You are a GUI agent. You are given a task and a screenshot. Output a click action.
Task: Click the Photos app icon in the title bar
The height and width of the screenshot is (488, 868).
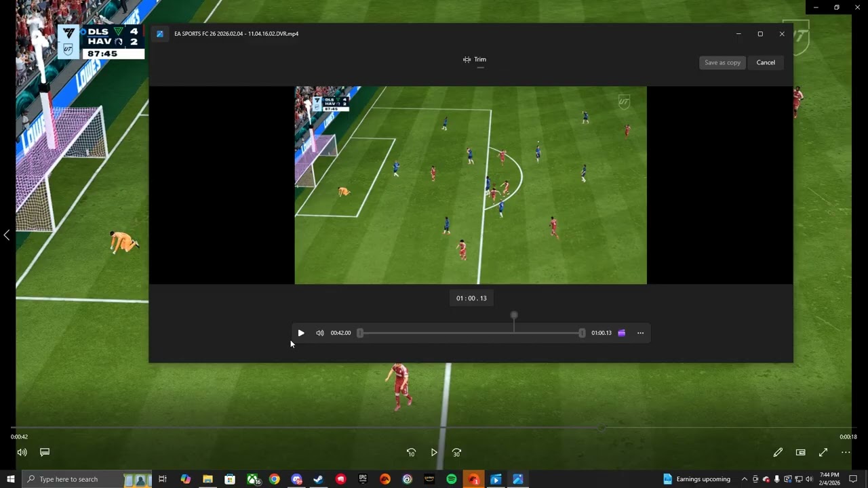coord(160,34)
